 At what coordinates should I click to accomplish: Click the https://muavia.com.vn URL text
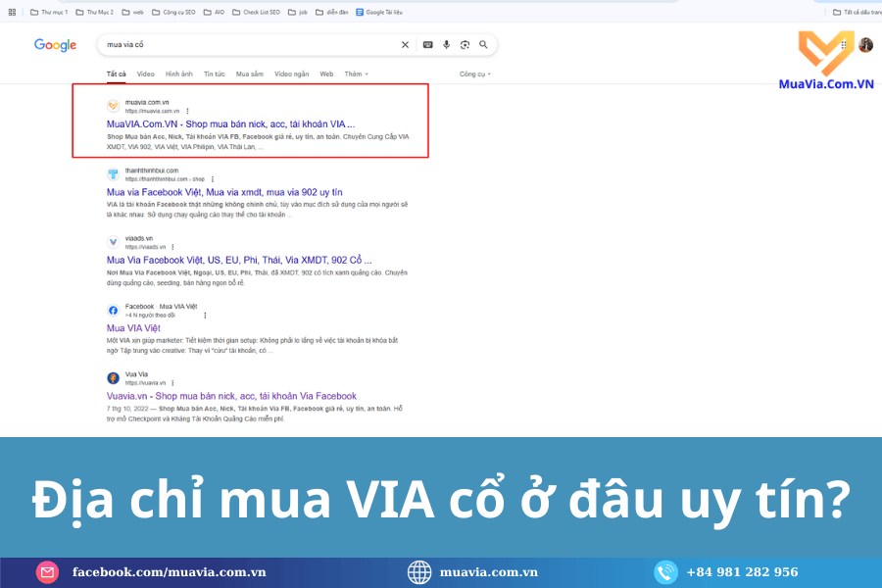[x=152, y=111]
